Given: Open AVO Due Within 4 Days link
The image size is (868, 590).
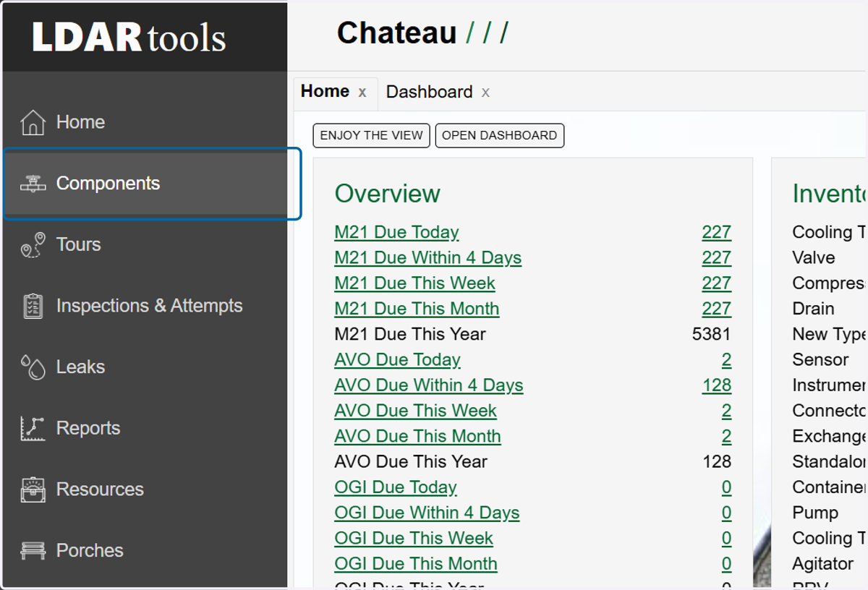Looking at the screenshot, I should pyautogui.click(x=428, y=385).
